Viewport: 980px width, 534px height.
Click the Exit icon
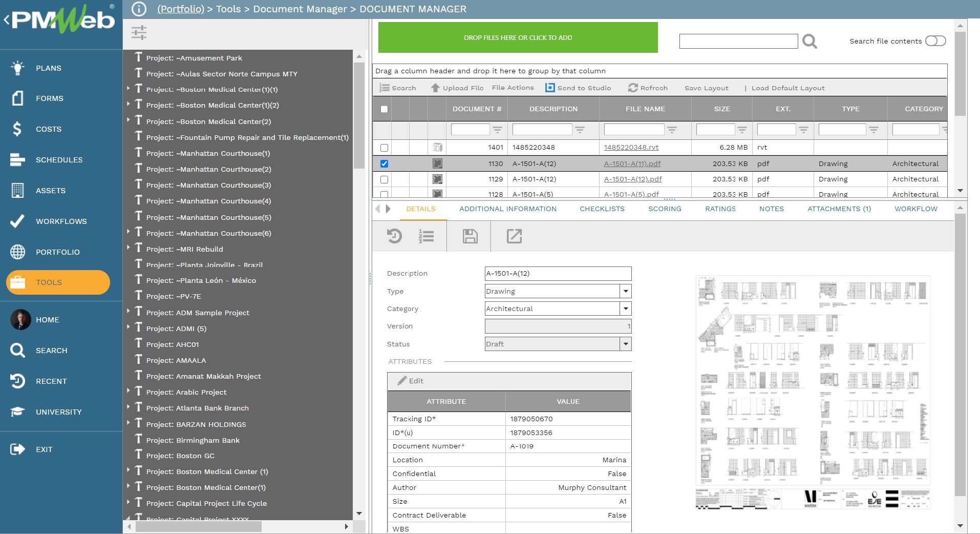coord(17,449)
